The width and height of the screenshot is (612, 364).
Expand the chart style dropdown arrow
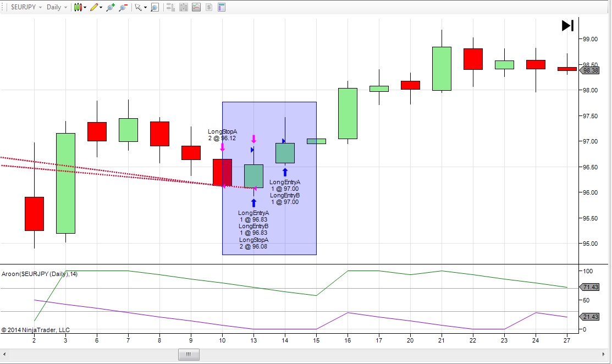pyautogui.click(x=85, y=7)
